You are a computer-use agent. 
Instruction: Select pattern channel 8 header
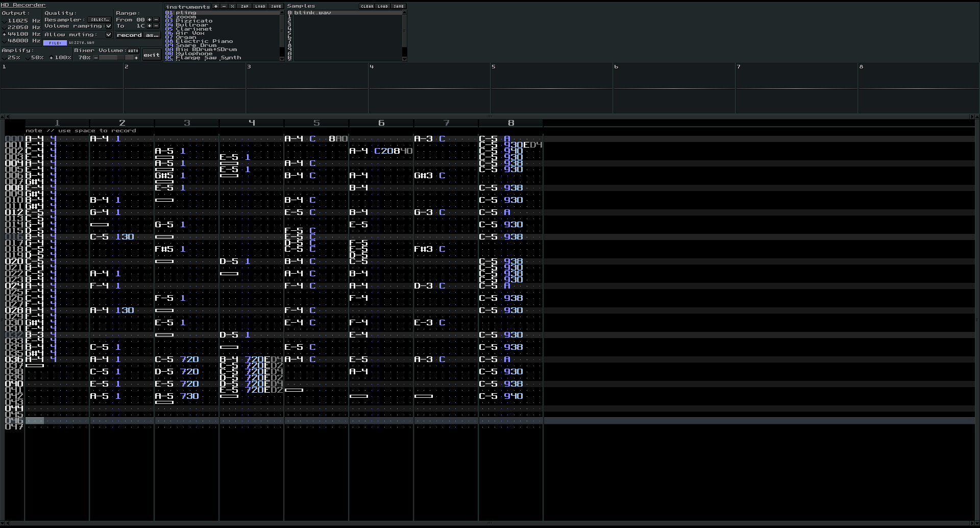[511, 123]
